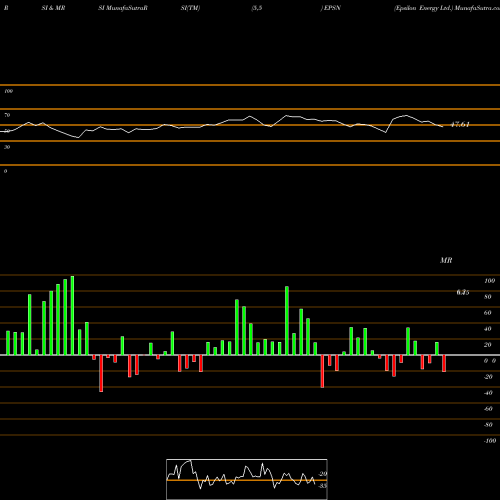Click the -40 label on MR axis
500x500 pixels.
tap(488, 393)
